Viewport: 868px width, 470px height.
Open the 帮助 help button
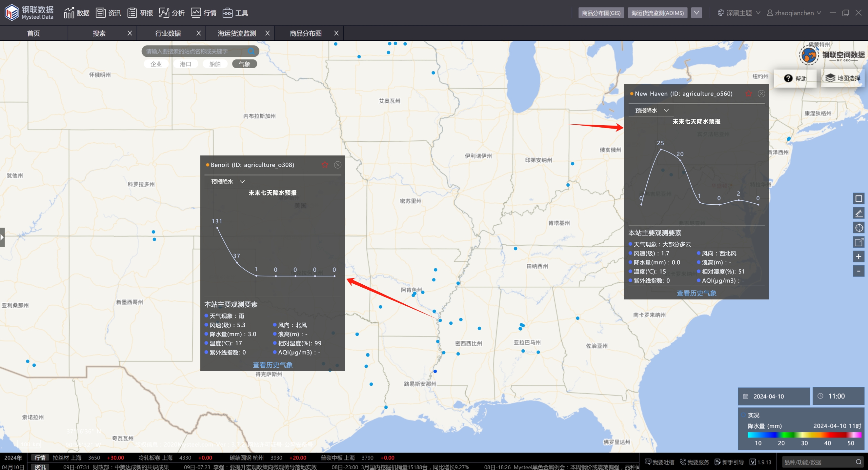pos(795,78)
